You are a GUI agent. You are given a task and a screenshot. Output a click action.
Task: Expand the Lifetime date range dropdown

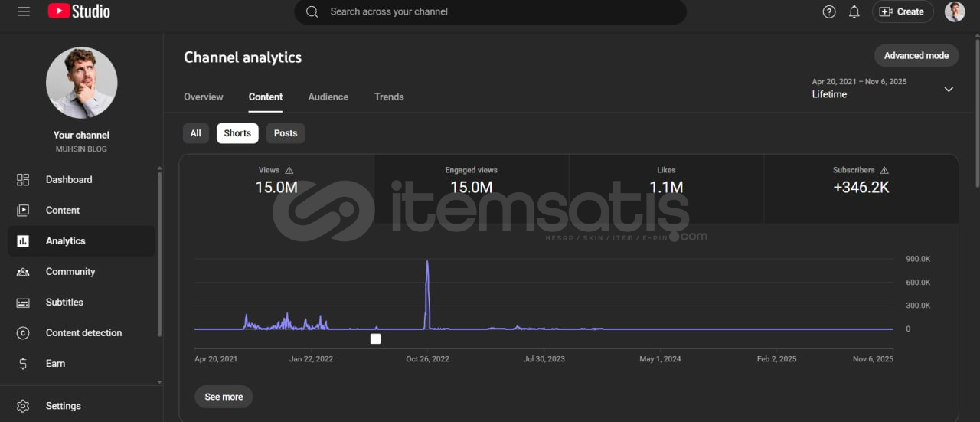point(948,89)
